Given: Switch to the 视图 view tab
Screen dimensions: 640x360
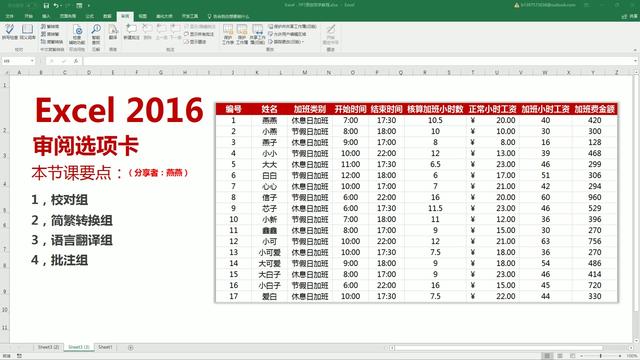Looking at the screenshot, I should (x=142, y=16).
